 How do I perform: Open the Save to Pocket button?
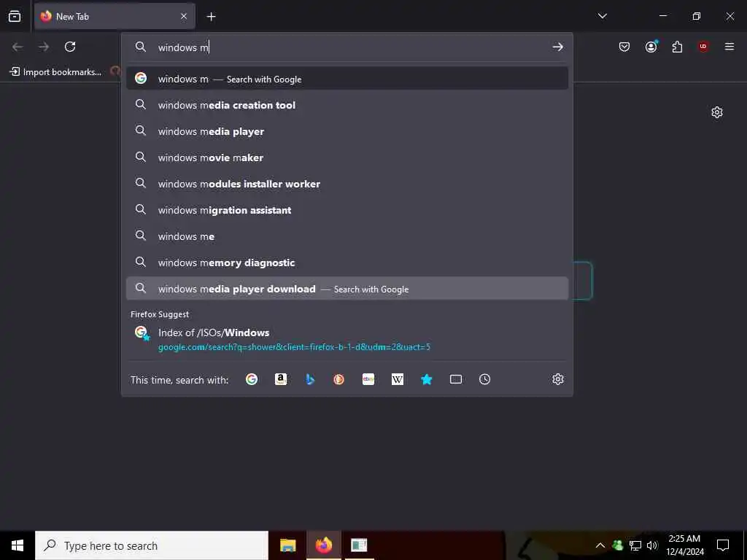(624, 47)
